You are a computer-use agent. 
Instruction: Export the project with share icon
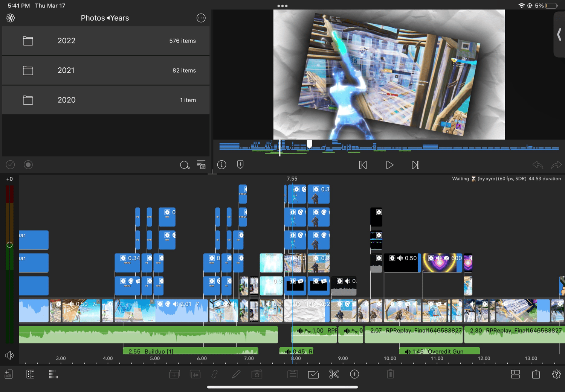coord(536,374)
